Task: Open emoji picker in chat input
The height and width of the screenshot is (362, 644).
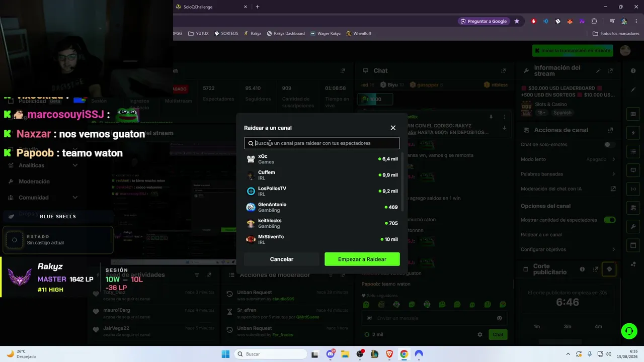Action: tap(500, 318)
